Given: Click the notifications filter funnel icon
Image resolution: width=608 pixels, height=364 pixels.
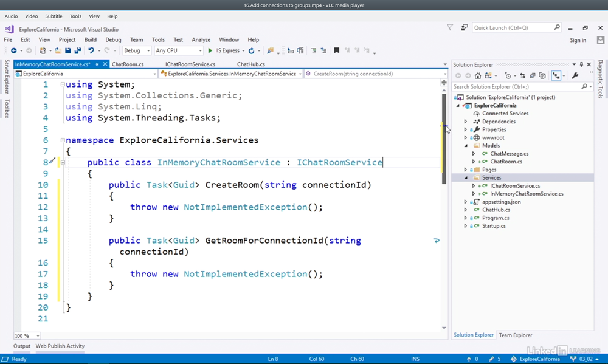Looking at the screenshot, I should (450, 27).
